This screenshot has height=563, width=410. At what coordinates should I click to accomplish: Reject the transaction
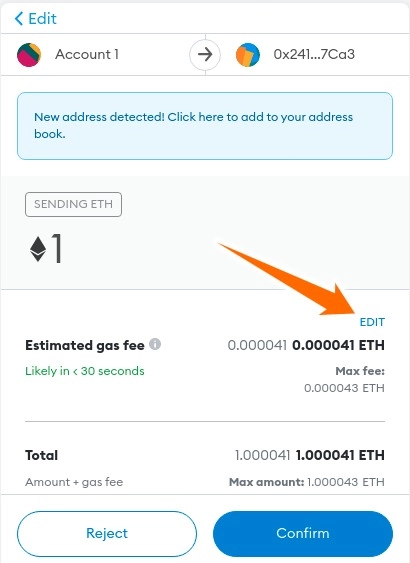pos(107,534)
